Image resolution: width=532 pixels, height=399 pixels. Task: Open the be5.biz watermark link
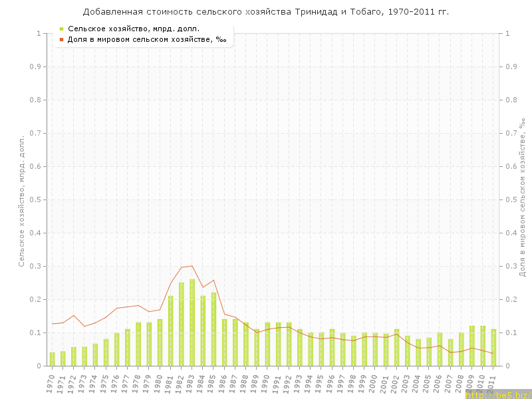tap(497, 394)
